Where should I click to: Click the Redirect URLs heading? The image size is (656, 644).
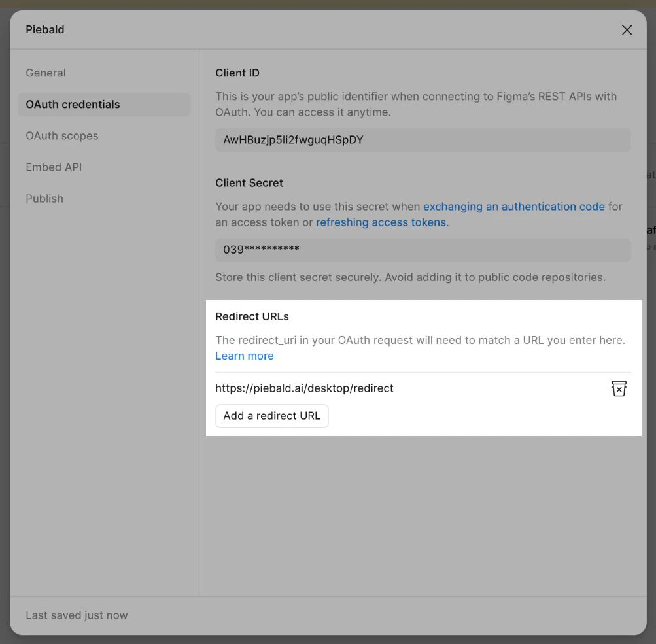(x=252, y=316)
